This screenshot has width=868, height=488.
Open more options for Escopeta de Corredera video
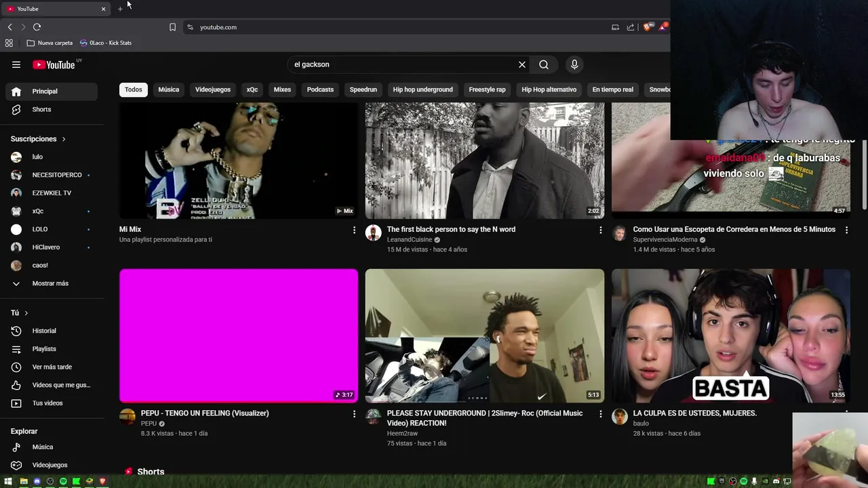(846, 230)
